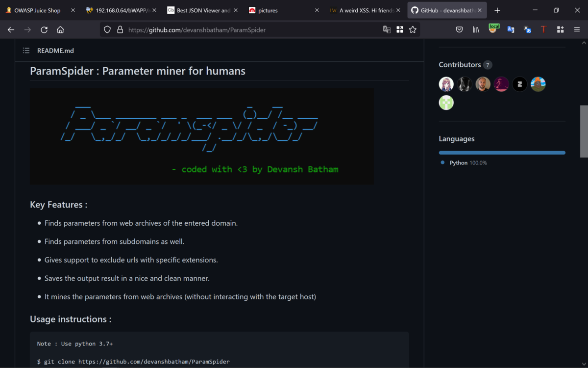Click the Finds parameters from subdomains bullet

coord(114,241)
